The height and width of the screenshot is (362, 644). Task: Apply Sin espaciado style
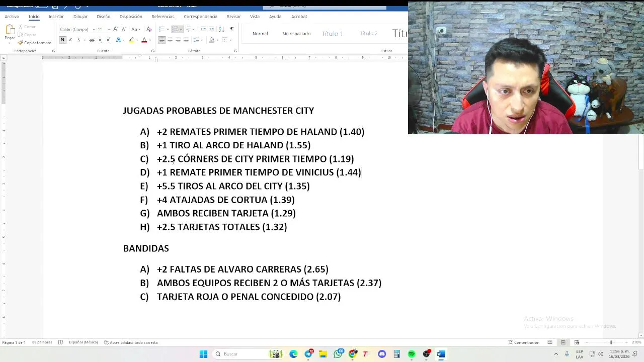296,34
